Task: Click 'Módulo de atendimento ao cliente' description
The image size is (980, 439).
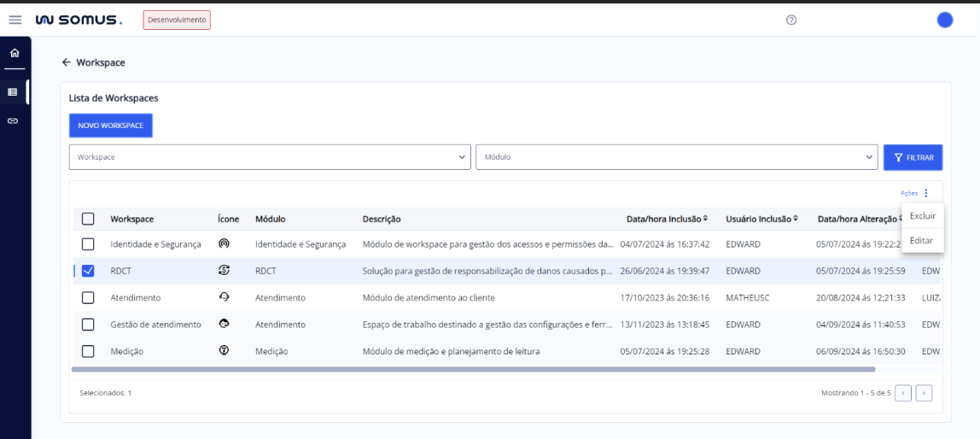Action: pyautogui.click(x=429, y=298)
